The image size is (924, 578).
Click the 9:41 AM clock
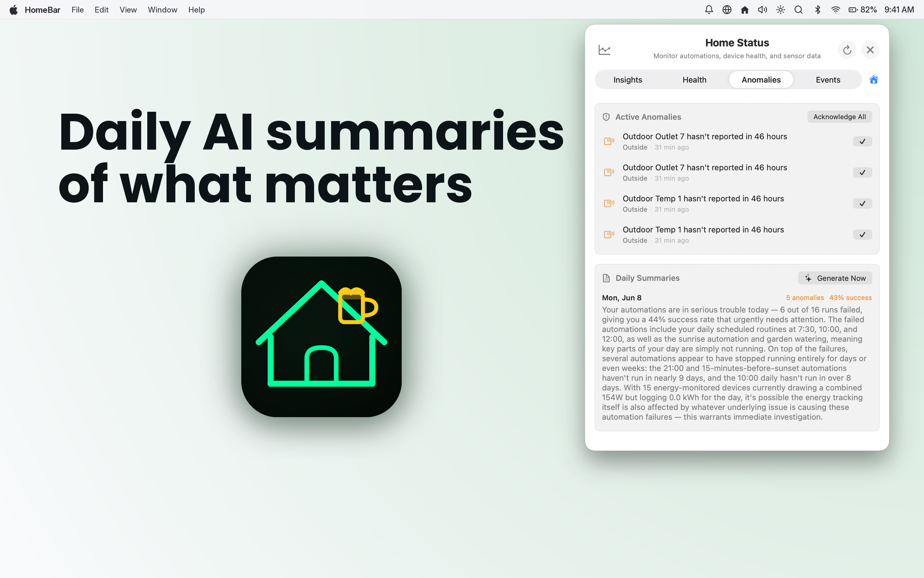coord(899,10)
